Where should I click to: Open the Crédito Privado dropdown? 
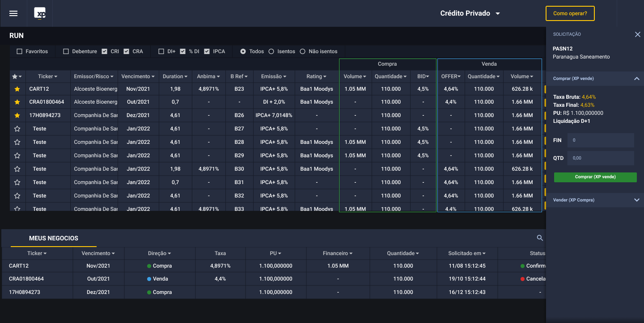click(470, 13)
